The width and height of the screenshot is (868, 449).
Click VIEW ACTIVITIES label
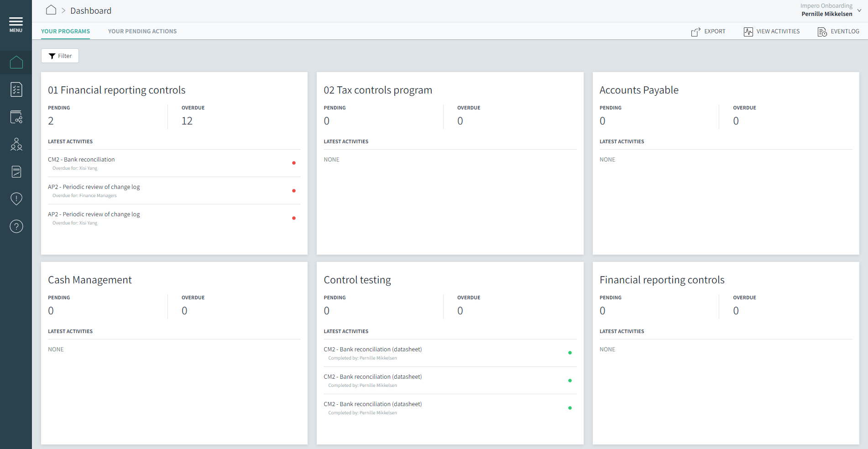point(778,31)
